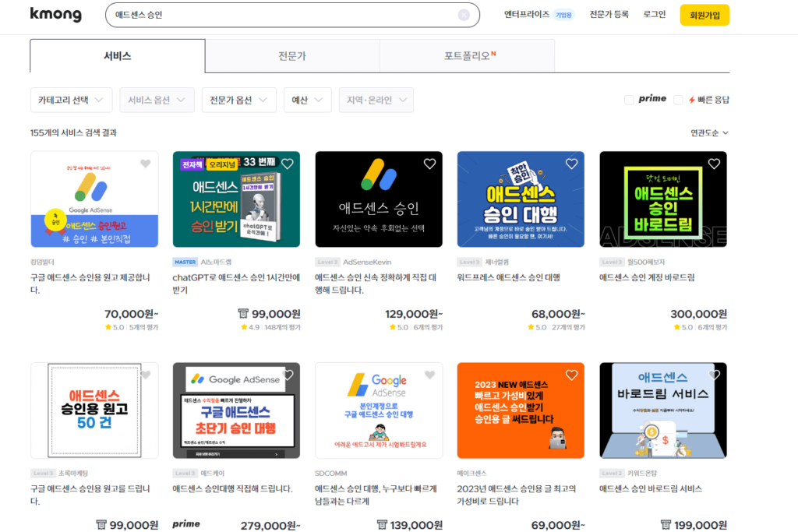The height and width of the screenshot is (532, 798).
Task: Open the 연관도순 sort dropdown
Action: (x=709, y=132)
